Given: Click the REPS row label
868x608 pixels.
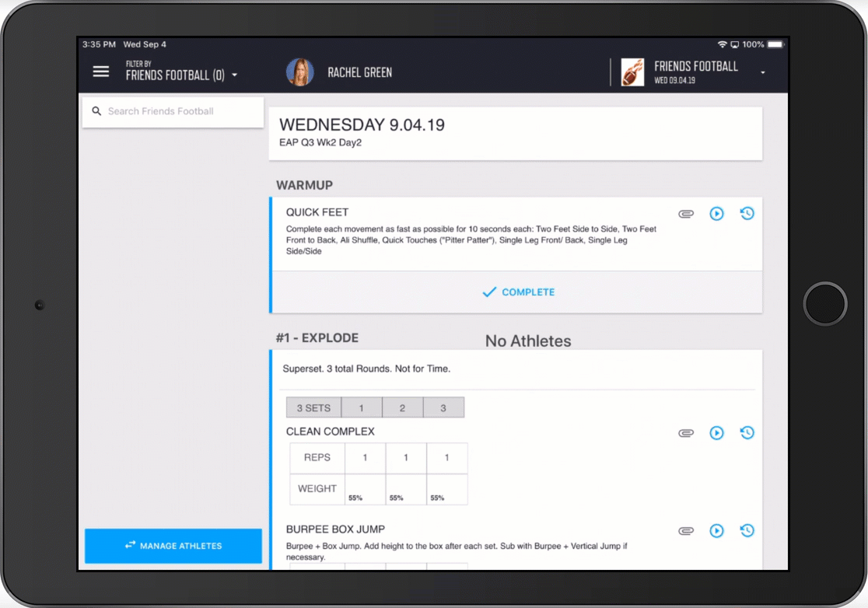Looking at the screenshot, I should point(317,457).
